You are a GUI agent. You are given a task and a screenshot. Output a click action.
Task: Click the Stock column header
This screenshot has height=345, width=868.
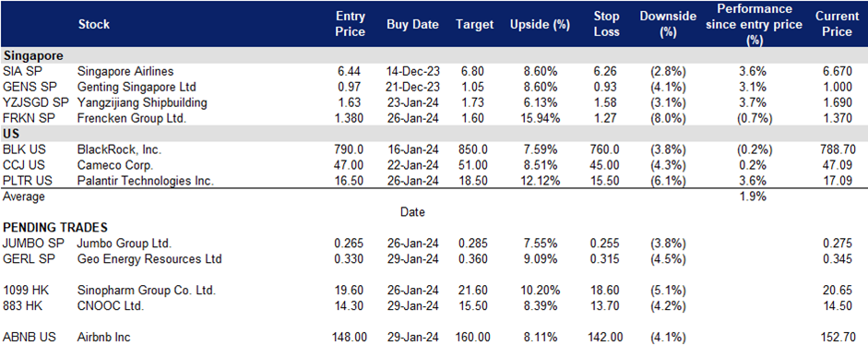coord(93,24)
